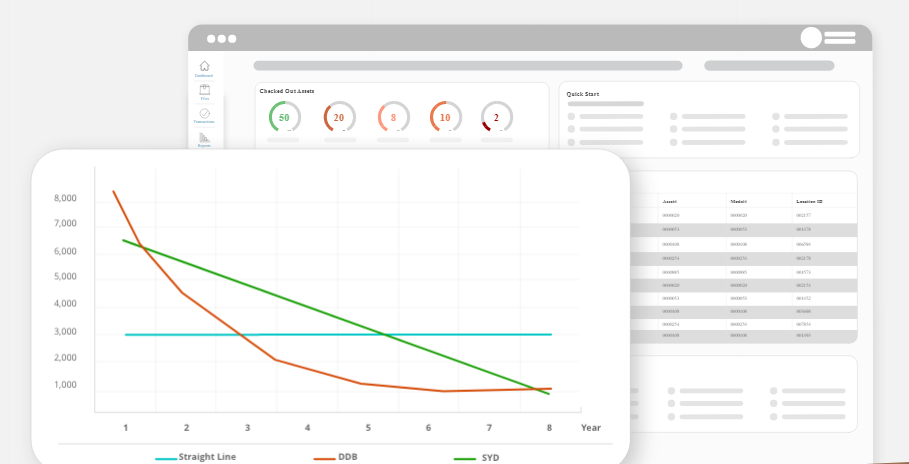Open the Dashboard home icon in sidebar
Viewport: 909px width, 464px height.
pos(204,66)
